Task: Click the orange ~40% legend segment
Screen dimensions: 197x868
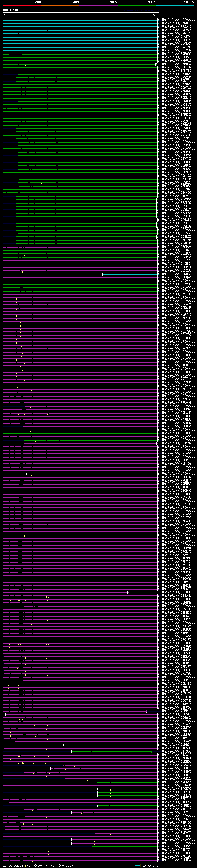Action: [x=60, y=6]
